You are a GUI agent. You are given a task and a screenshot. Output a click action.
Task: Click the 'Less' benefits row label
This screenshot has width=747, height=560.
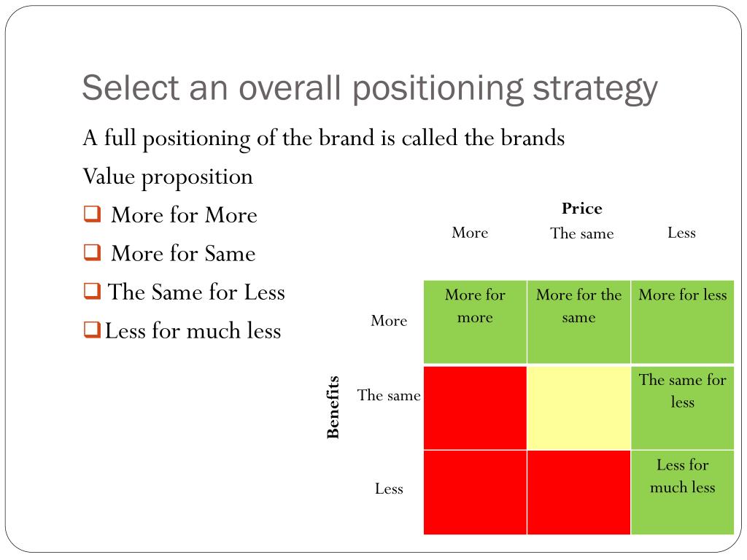coord(389,489)
